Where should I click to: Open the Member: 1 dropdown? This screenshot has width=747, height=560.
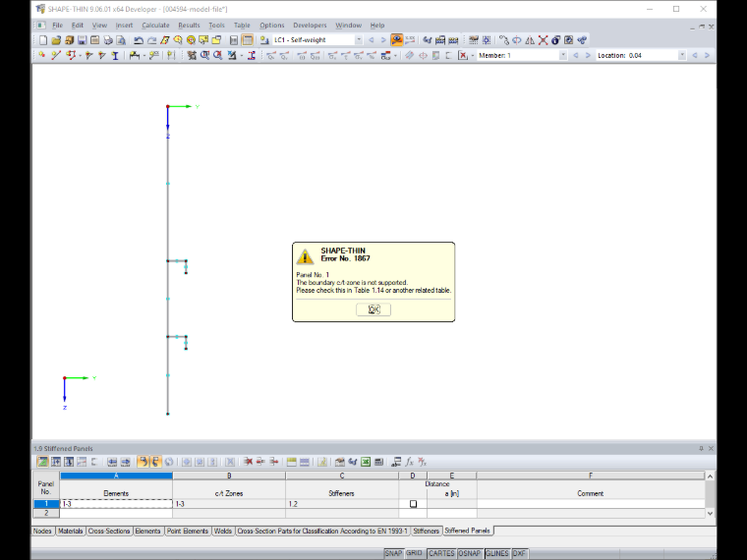[562, 55]
